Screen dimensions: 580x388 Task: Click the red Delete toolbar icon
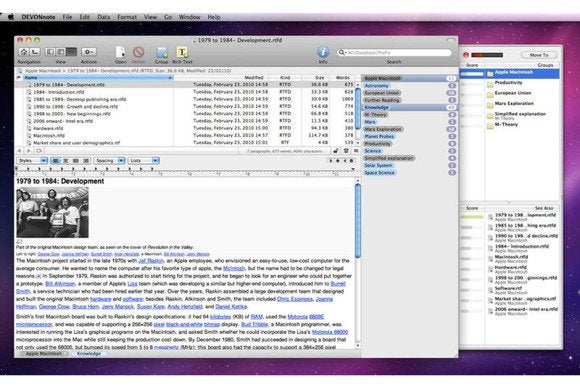(x=138, y=52)
